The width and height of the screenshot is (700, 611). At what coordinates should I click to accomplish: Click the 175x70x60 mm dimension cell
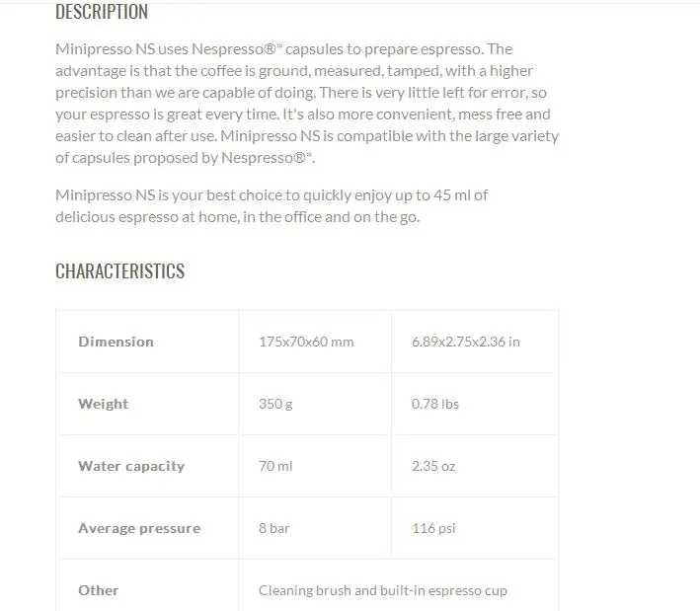coord(306,342)
